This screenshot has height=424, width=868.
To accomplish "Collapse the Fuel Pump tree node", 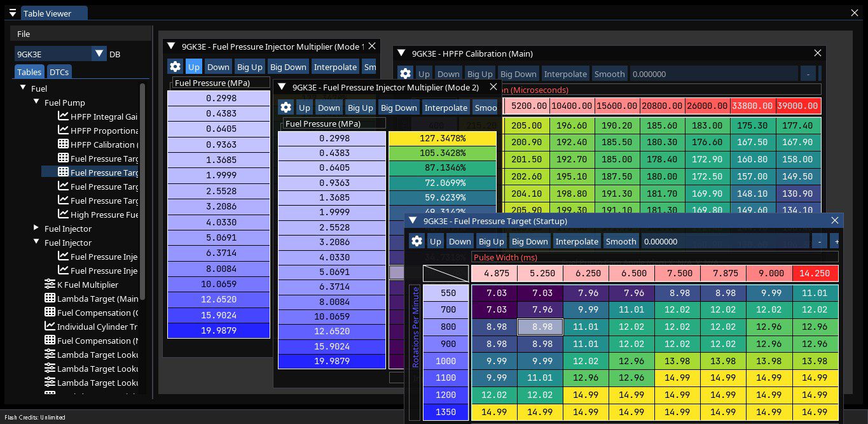I will [36, 102].
